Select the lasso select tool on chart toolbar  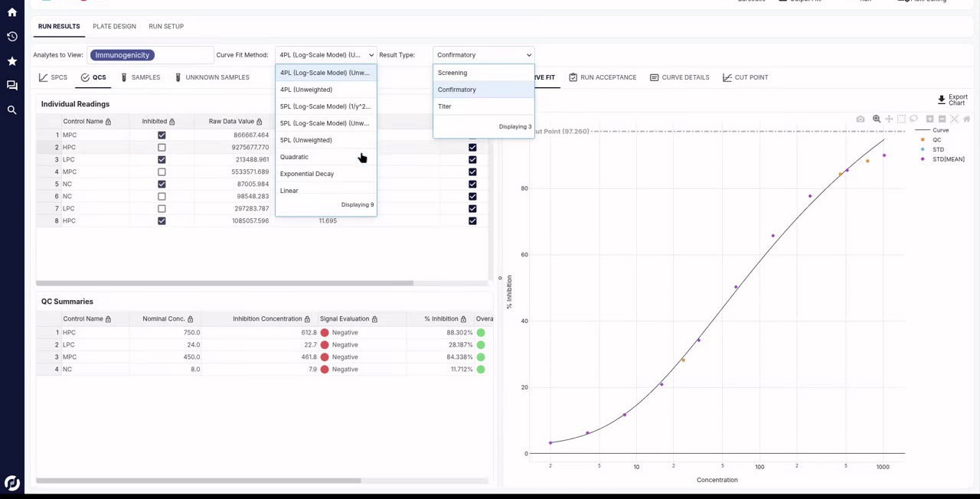pos(913,119)
